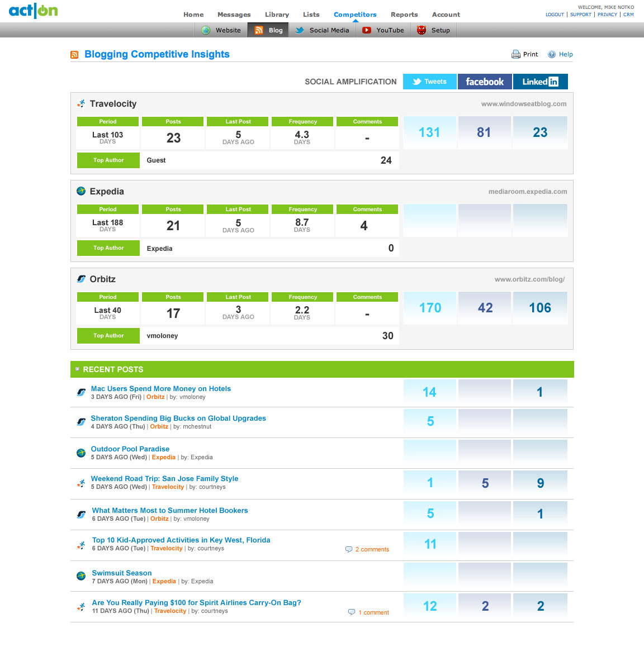Click the Print link
644x666 pixels.
tap(530, 54)
